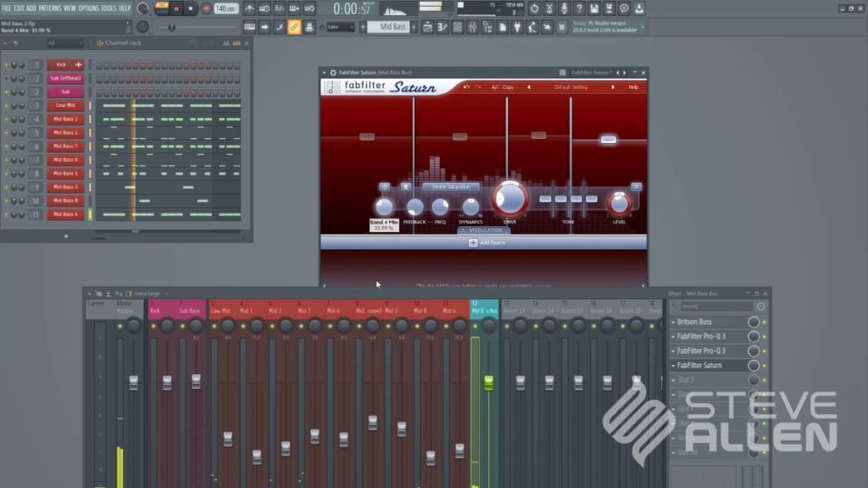Click the 140 tempo field
Image resolution: width=868 pixels, height=488 pixels.
[225, 8]
